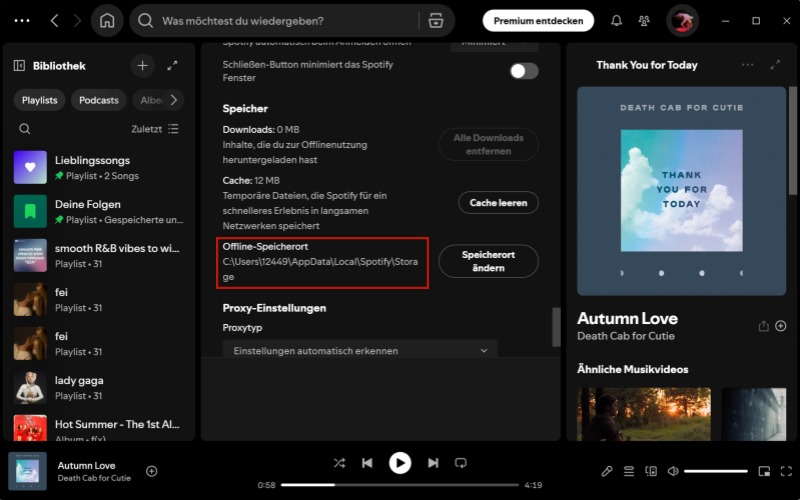Share Autumn Love via share icon
The image size is (800, 500).
pos(763,326)
